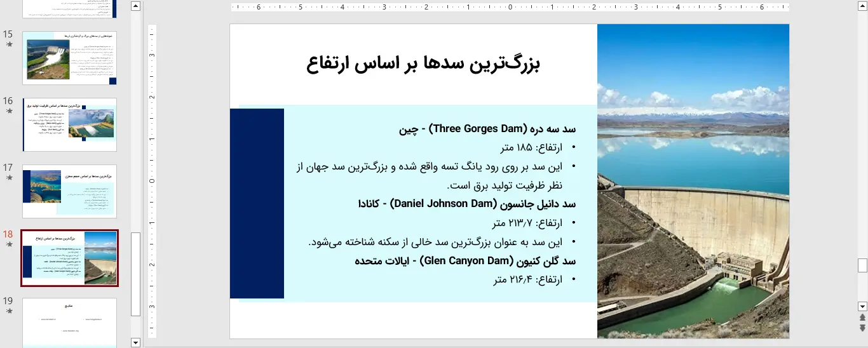Screen dimensions: 868x348
Task: Click the slide title "بزرگ‌ترین سدها بر اساس ارتفاع"
Action: coord(423,64)
